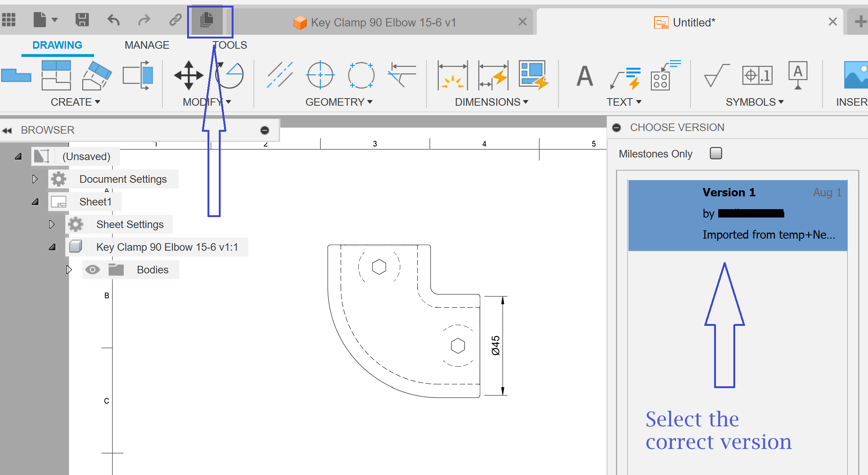Select Version 1 in Choose Version panel
Viewport: 868px width, 475px height.
(736, 215)
